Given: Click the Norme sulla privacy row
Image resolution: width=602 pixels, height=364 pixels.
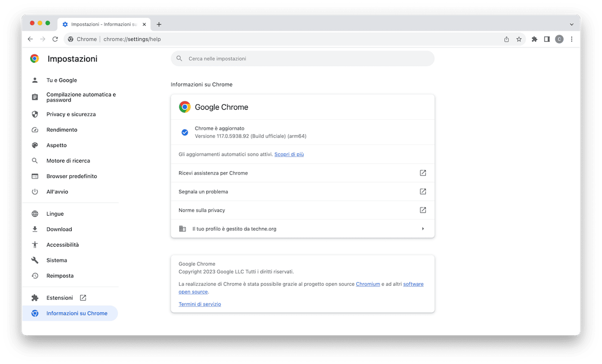Looking at the screenshot, I should tap(302, 210).
